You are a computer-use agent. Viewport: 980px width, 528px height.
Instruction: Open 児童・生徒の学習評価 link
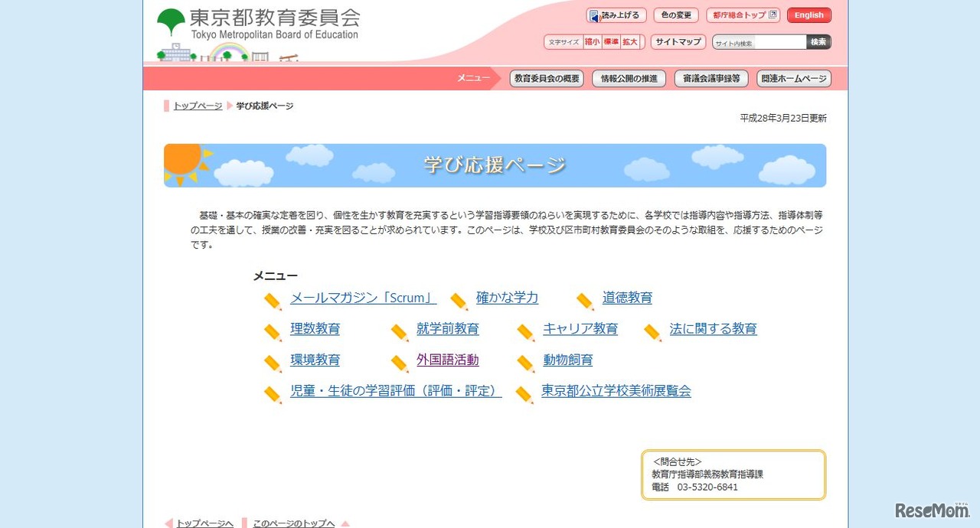click(396, 391)
